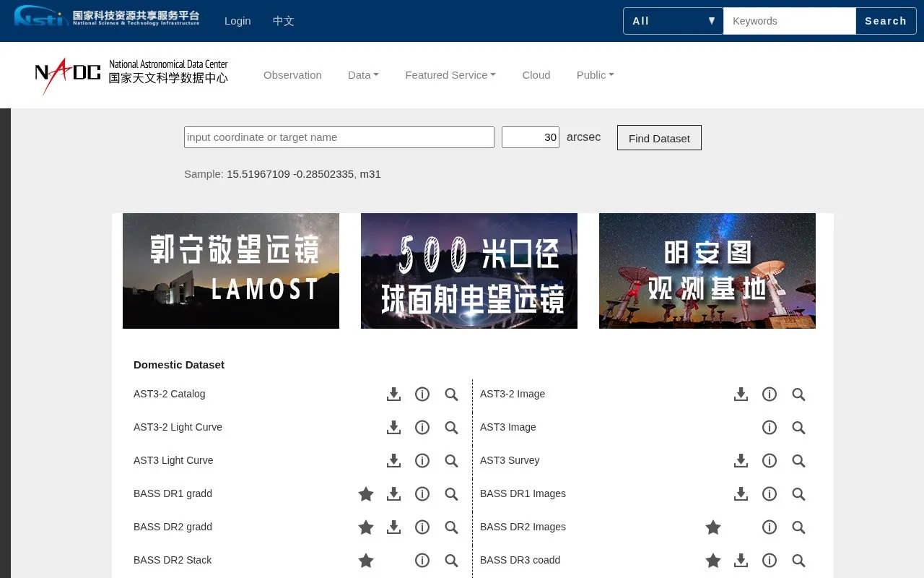Open the Observation page
This screenshot has width=924, height=578.
point(292,75)
